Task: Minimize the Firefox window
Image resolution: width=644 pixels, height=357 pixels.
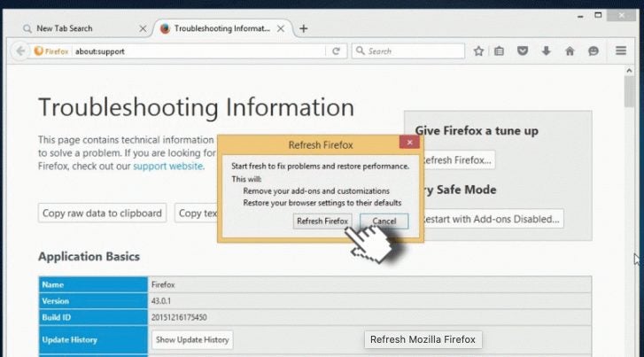Action: tap(580, 17)
